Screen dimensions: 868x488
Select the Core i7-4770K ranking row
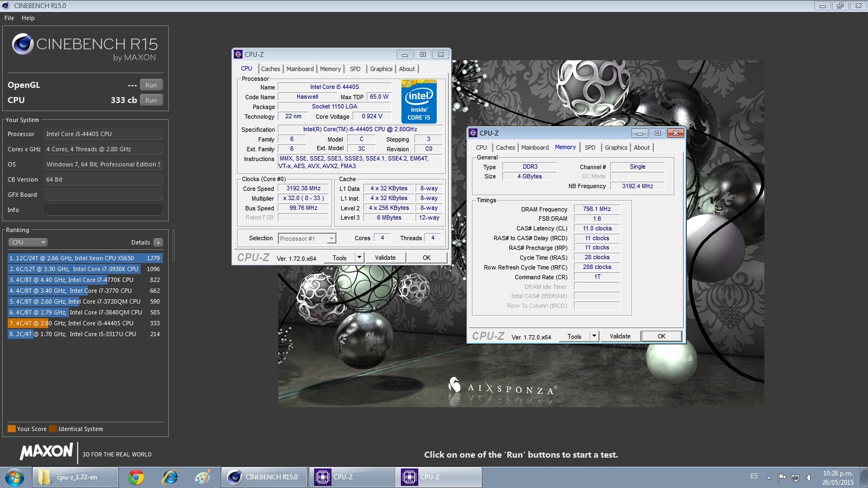pyautogui.click(x=85, y=280)
